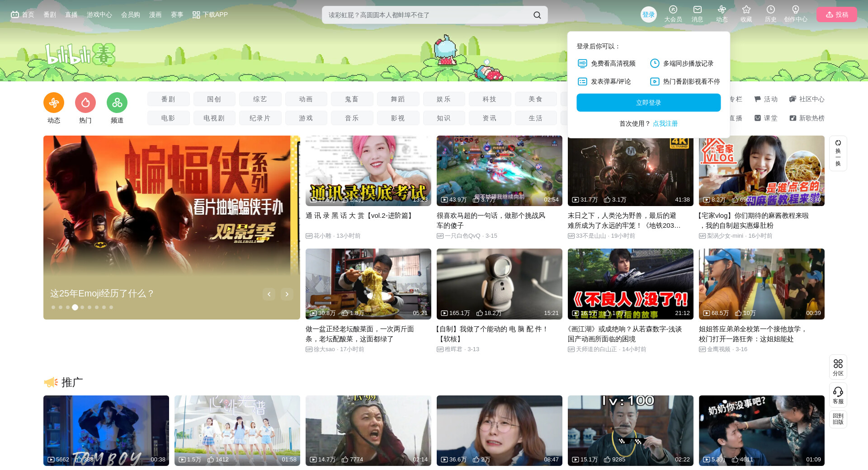The height and width of the screenshot is (470, 868).
Task: Open the robot 电脑配件 video thumbnail
Action: click(x=500, y=284)
